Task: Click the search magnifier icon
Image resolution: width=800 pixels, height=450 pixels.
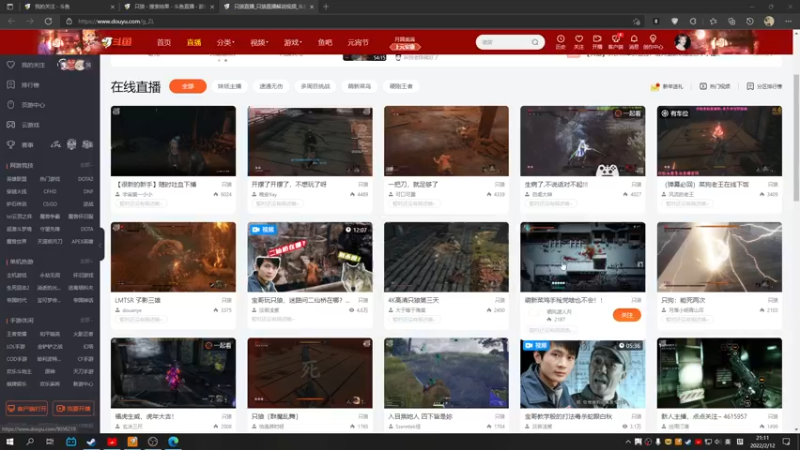Action: click(535, 42)
